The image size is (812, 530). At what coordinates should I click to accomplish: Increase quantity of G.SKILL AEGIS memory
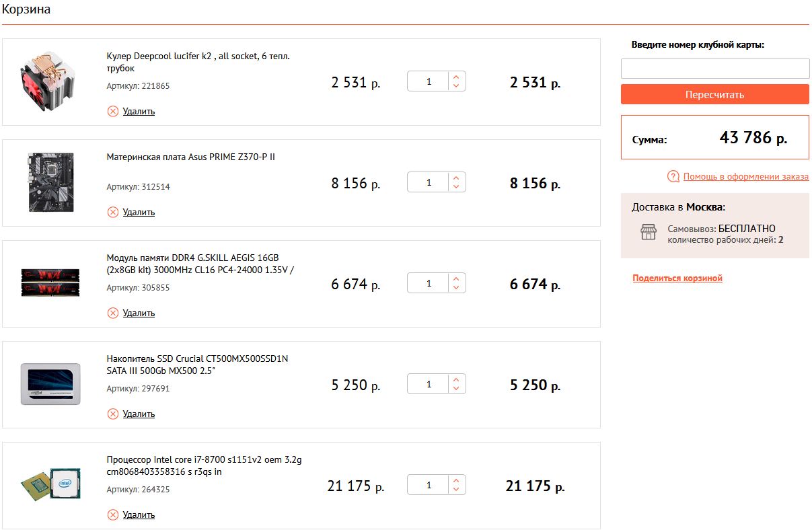pos(456,278)
